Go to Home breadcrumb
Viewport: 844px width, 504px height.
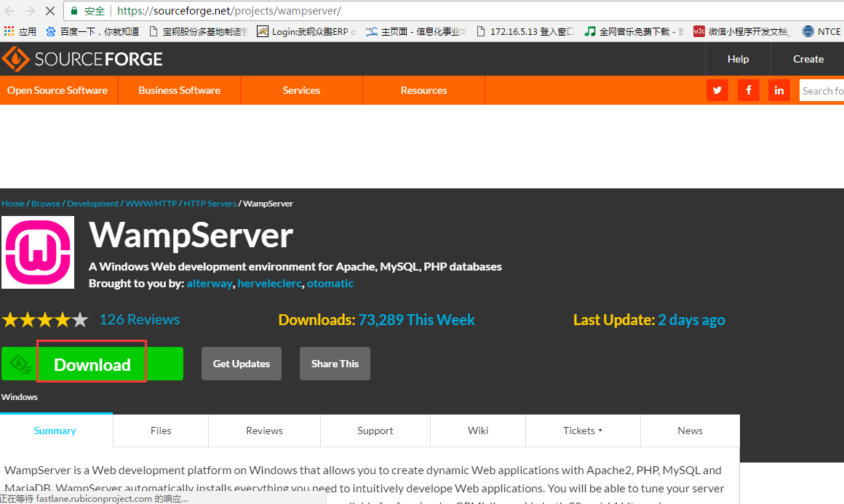coord(13,204)
